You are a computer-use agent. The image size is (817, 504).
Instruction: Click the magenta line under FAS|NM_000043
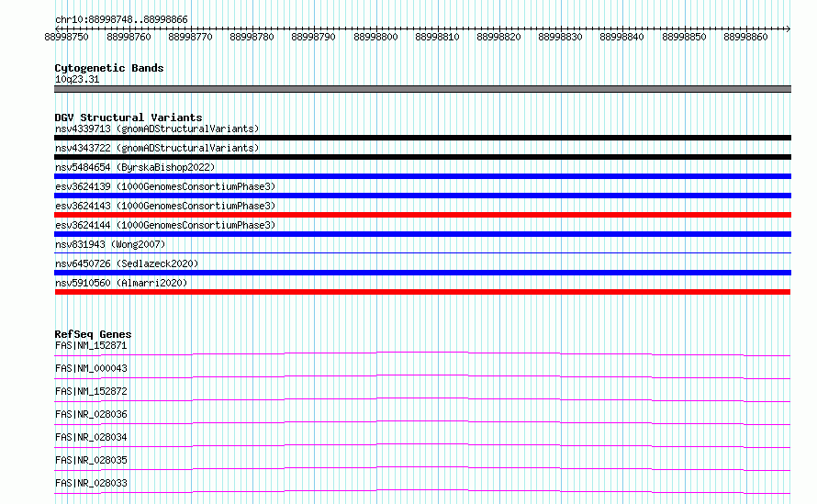tap(422, 376)
